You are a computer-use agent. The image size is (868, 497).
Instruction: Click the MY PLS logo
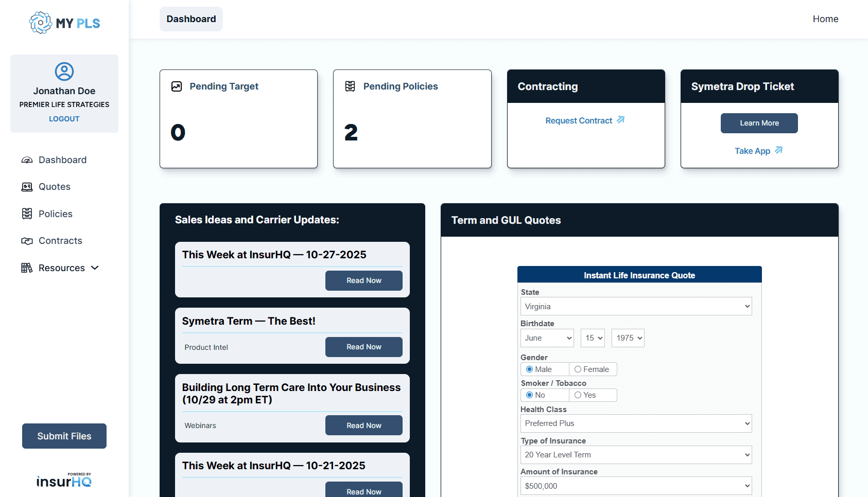64,23
